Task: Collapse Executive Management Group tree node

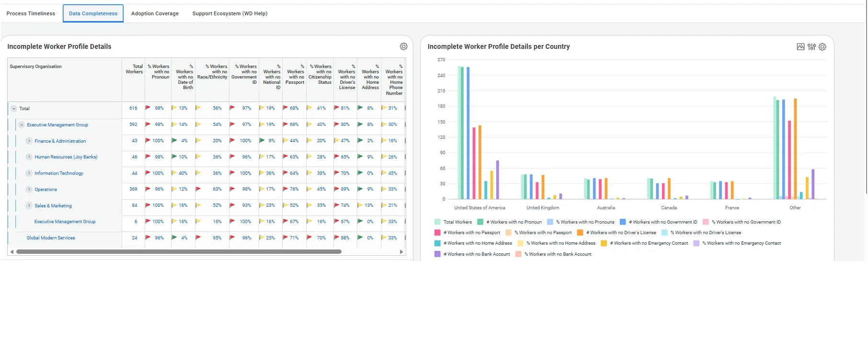Action: coord(22,125)
